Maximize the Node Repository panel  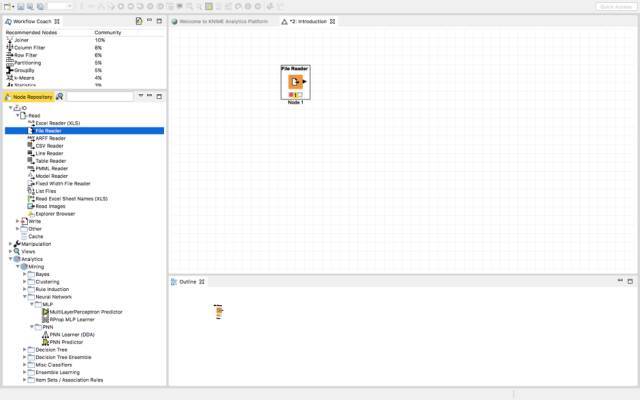pyautogui.click(x=159, y=96)
